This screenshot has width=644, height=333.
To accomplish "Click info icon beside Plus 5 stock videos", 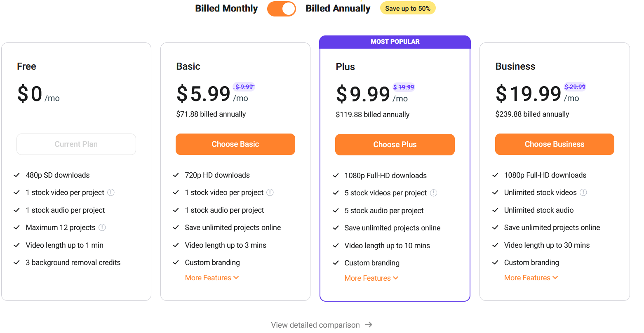I will pos(433,193).
